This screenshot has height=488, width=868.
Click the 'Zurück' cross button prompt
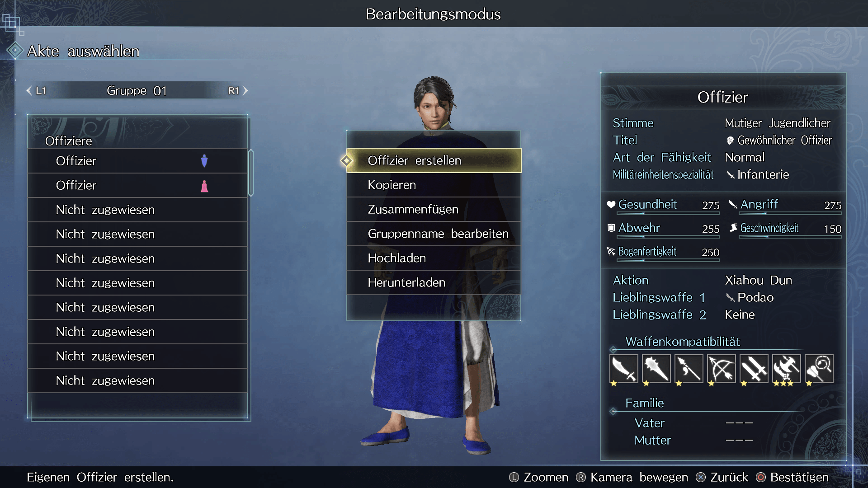click(x=722, y=477)
